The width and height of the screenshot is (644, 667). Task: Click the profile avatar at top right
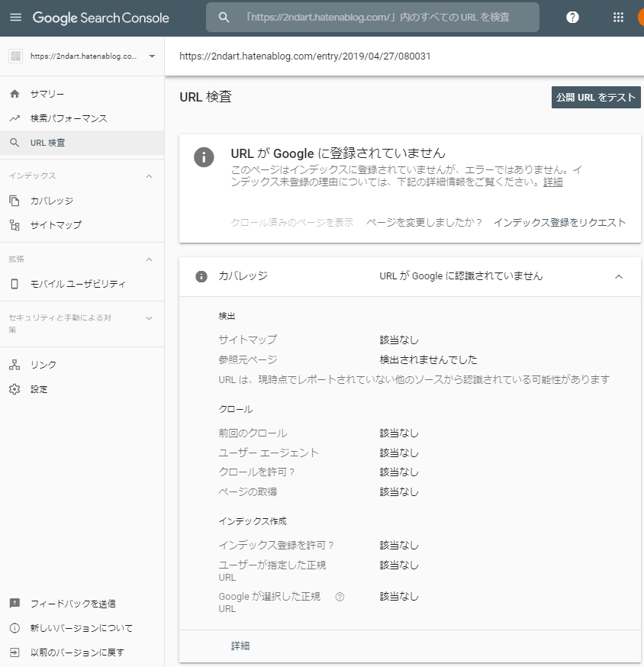click(x=640, y=18)
